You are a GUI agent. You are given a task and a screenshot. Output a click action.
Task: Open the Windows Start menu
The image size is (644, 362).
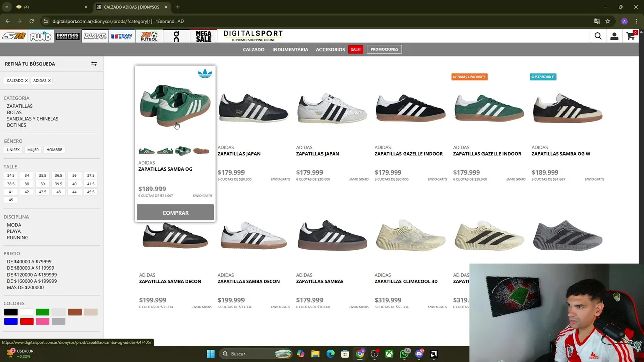pyautogui.click(x=211, y=354)
